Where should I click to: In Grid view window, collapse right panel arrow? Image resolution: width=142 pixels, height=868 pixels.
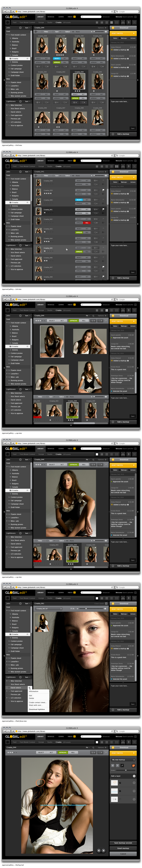[138, 80]
